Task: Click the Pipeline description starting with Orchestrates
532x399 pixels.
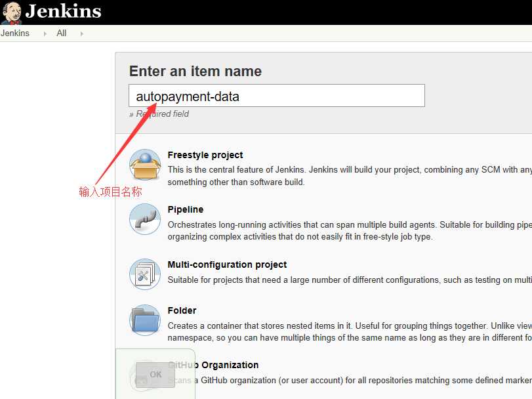Action: coord(350,231)
